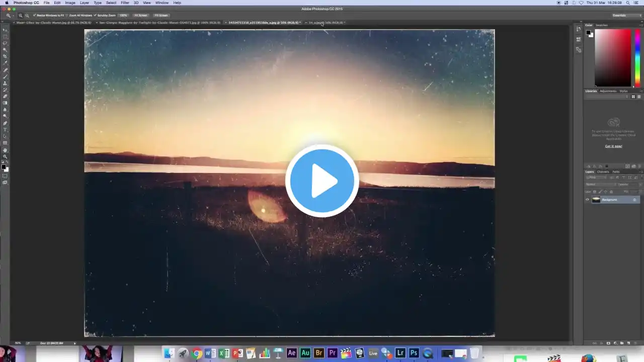The height and width of the screenshot is (362, 644).
Task: Select the Rectangular Marquee tool
Action: click(5, 37)
